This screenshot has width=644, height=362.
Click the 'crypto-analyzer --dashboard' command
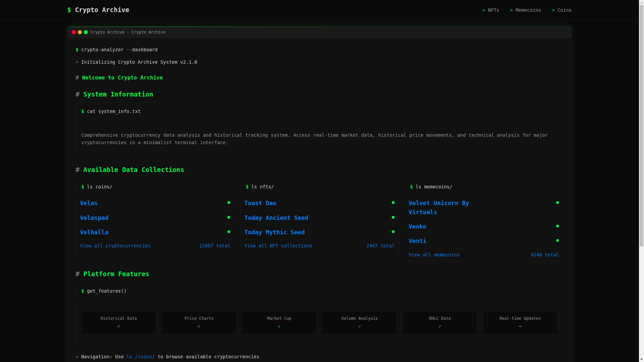click(x=116, y=50)
